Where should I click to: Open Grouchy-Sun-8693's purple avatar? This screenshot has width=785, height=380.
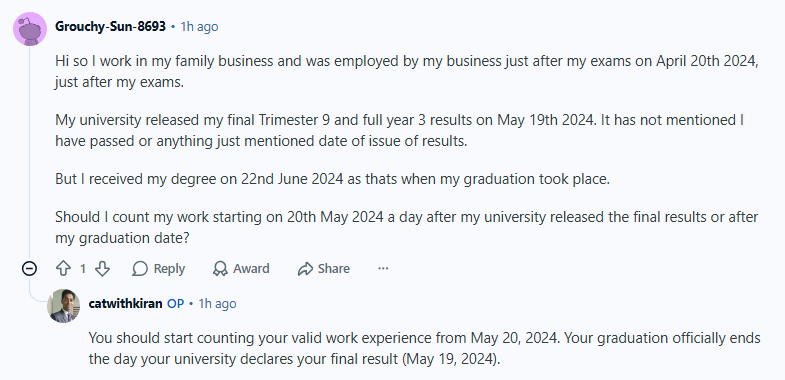pyautogui.click(x=30, y=29)
